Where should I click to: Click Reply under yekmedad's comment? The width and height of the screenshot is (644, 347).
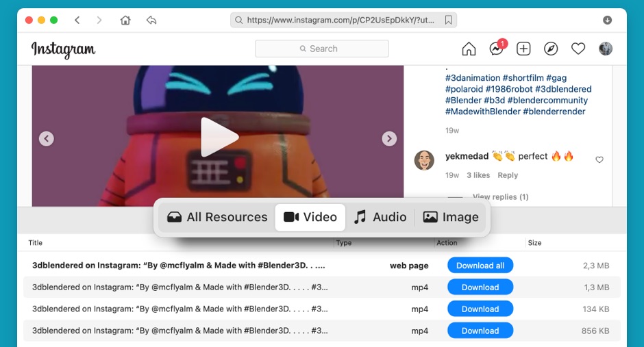pos(508,175)
